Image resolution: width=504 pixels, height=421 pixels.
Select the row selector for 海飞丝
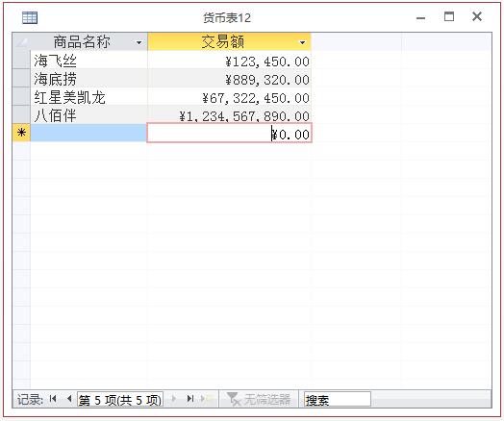[x=21, y=60]
